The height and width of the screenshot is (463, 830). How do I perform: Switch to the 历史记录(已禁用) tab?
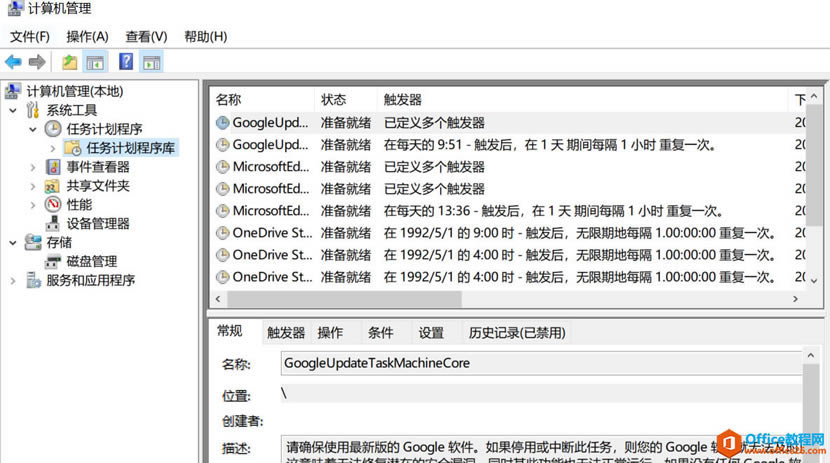point(517,333)
